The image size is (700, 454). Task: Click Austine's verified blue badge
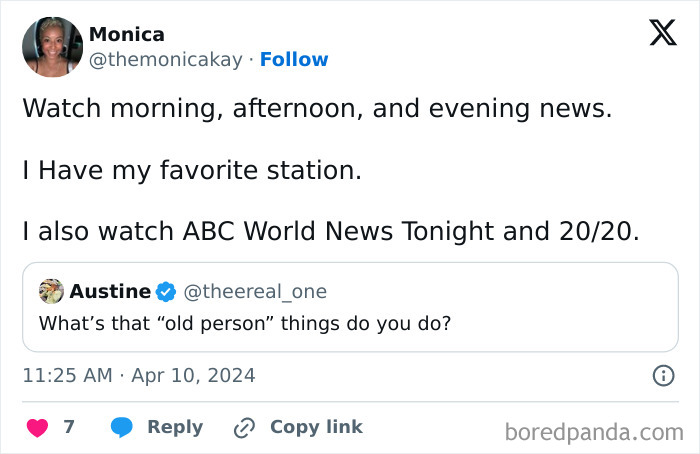166,292
